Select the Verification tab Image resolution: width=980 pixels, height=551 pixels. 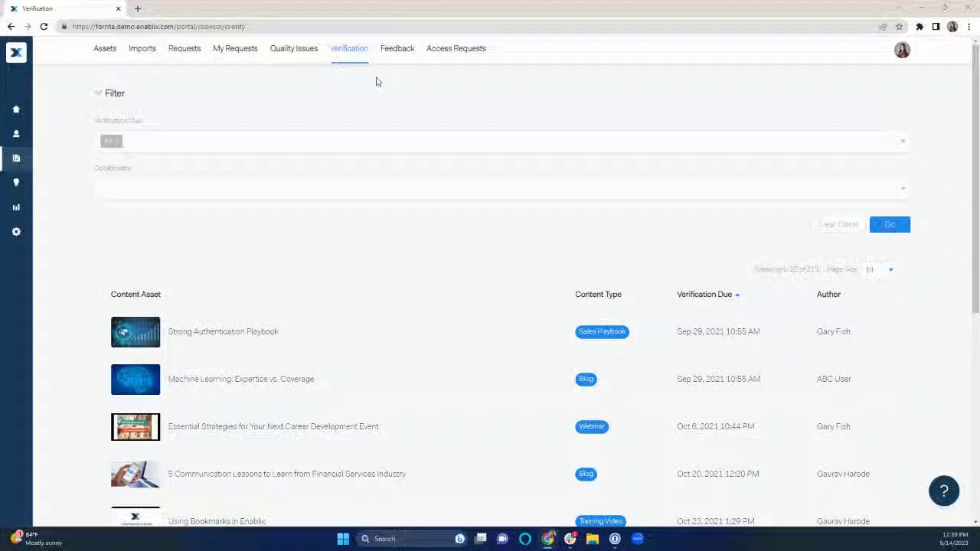click(x=349, y=48)
